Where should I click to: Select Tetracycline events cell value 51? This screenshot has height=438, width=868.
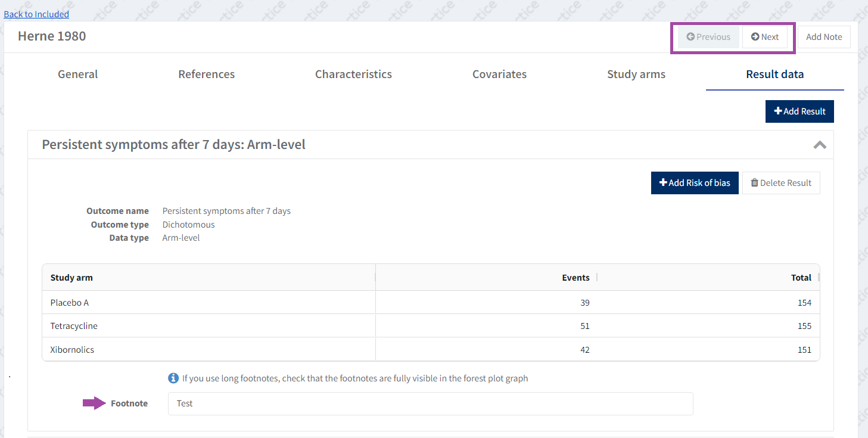[584, 326]
